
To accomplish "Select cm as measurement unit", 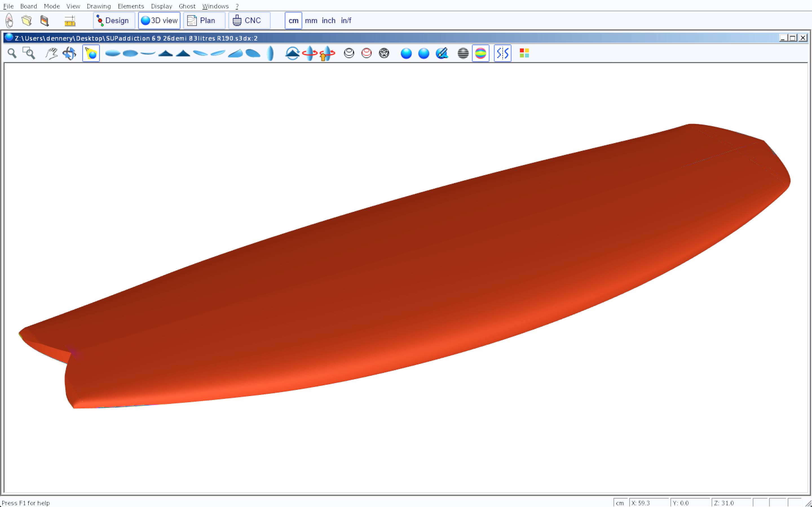I will click(x=293, y=21).
